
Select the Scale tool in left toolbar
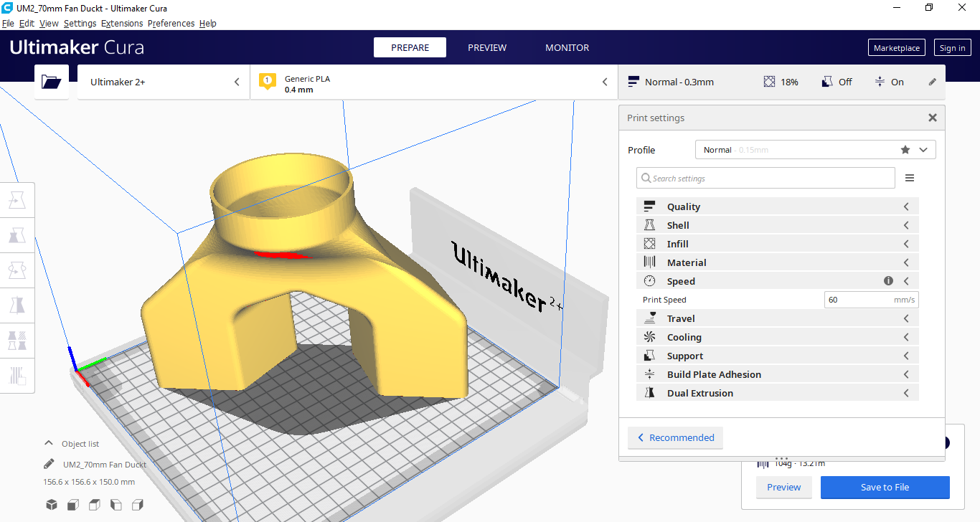pos(17,234)
